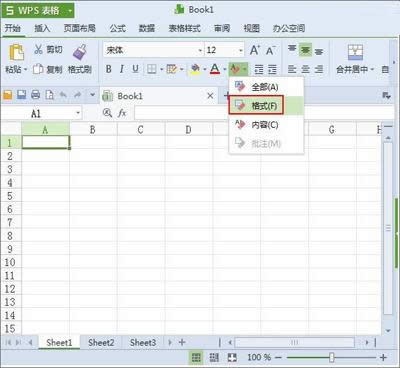The height and width of the screenshot is (368, 400).
Task: Click the cell borders icon
Action: 152,69
